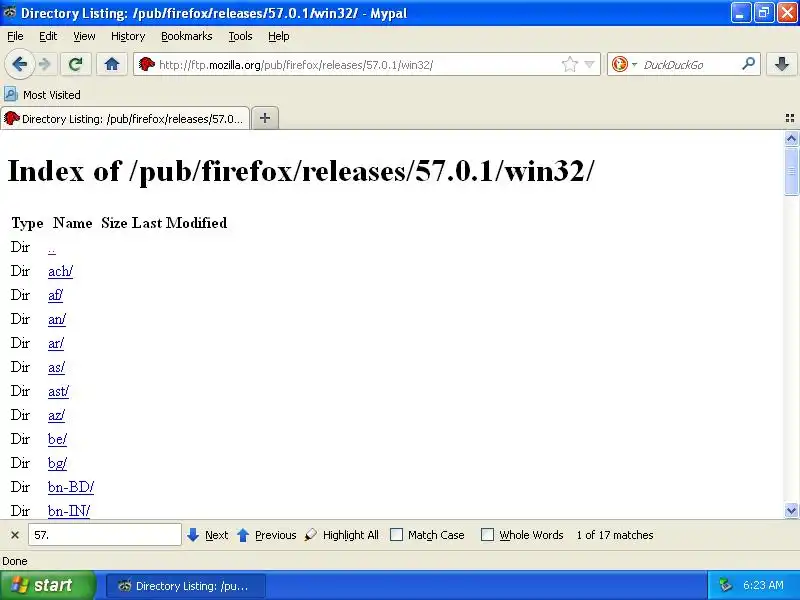Toggle Highlight All matches
800x600 pixels.
click(x=342, y=535)
